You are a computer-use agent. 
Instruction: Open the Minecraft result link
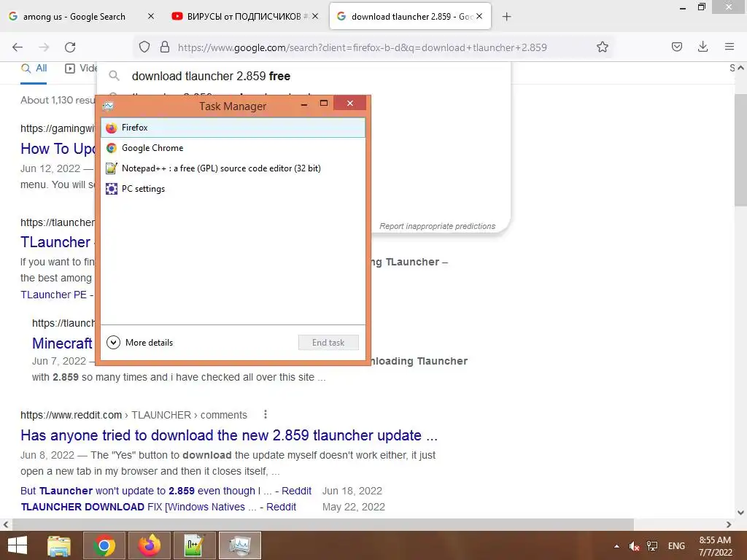coord(62,343)
